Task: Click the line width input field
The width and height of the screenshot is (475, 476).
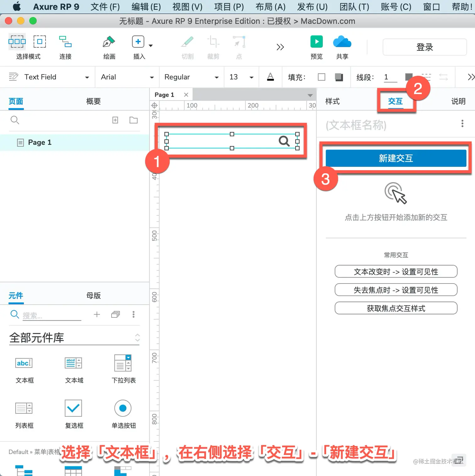Action: pos(390,77)
